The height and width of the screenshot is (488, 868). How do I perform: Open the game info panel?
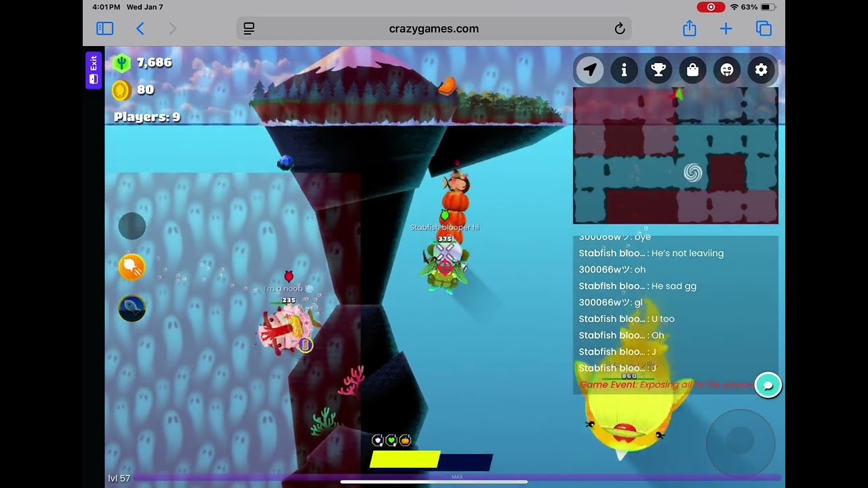coord(624,70)
